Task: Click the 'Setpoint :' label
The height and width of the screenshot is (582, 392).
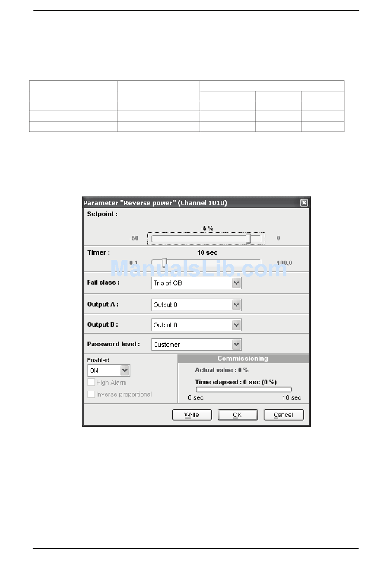Action: [x=102, y=214]
